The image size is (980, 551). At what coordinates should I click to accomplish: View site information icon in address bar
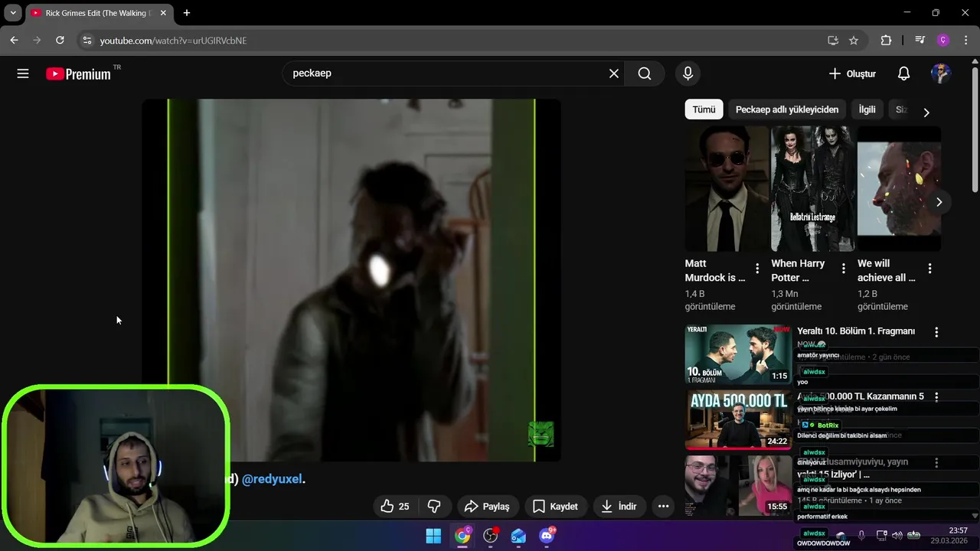(x=87, y=41)
